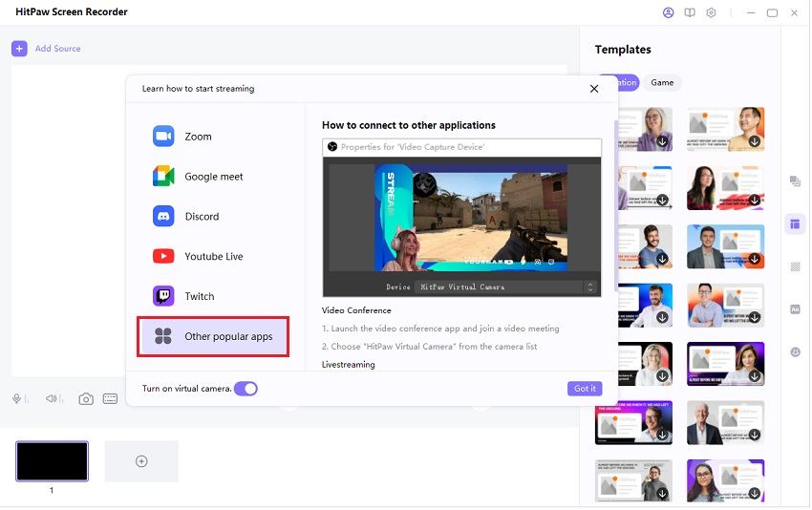Click the Got it button
The image size is (812, 510).
click(585, 389)
